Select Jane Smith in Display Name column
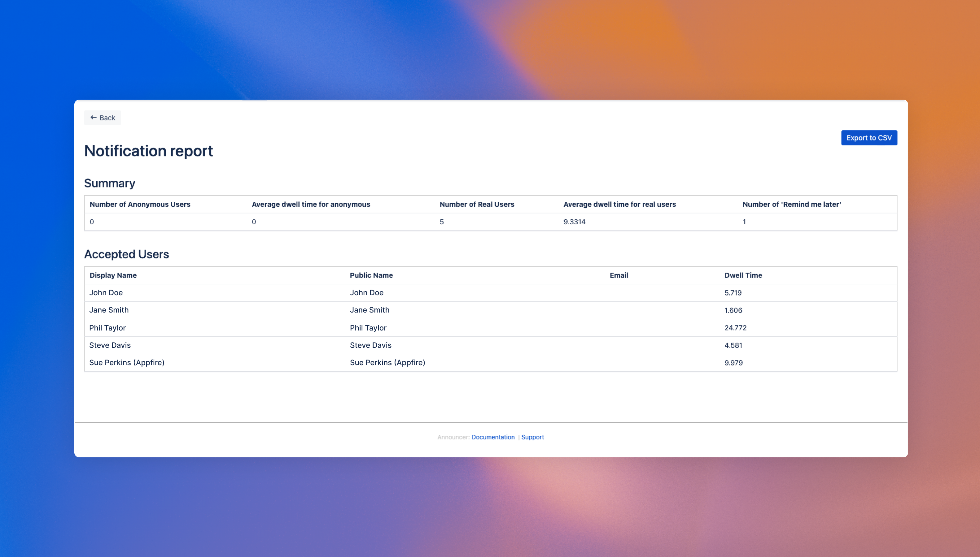This screenshot has width=980, height=557. pyautogui.click(x=109, y=310)
